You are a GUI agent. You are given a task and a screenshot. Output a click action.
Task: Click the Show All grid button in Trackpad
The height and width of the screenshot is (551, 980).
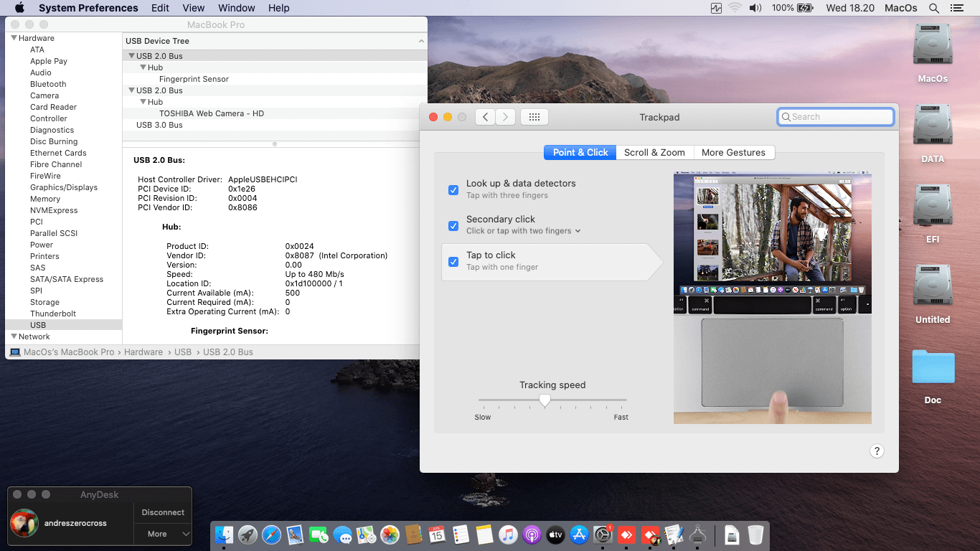click(x=534, y=117)
